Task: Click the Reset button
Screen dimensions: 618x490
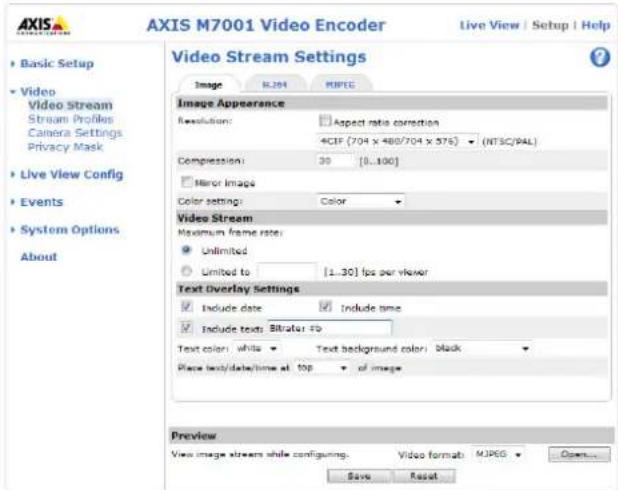Action: [424, 476]
